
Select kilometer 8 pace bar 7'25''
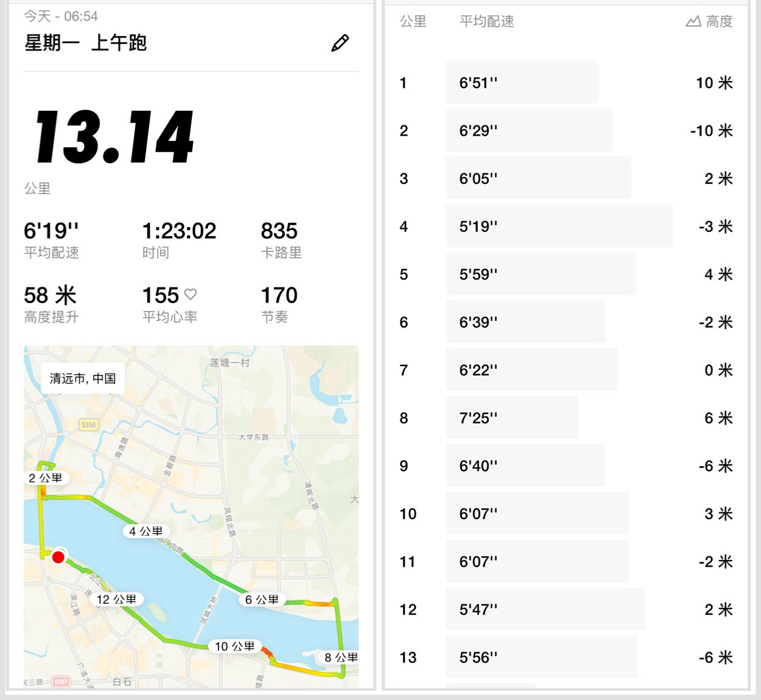point(511,418)
